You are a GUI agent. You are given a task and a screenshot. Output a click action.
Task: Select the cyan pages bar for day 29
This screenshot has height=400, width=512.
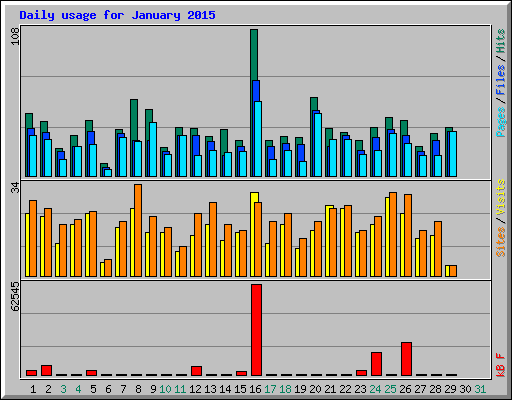click(453, 154)
